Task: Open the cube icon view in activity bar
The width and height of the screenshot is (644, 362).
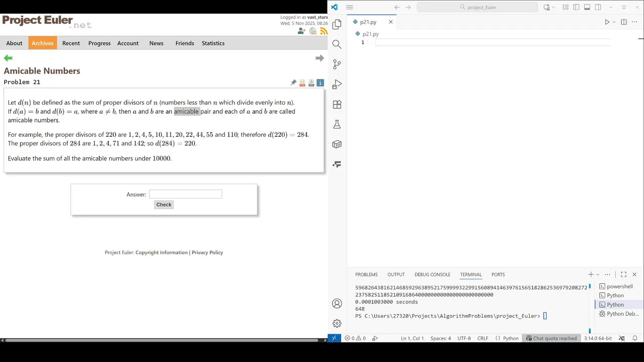Action: click(337, 144)
